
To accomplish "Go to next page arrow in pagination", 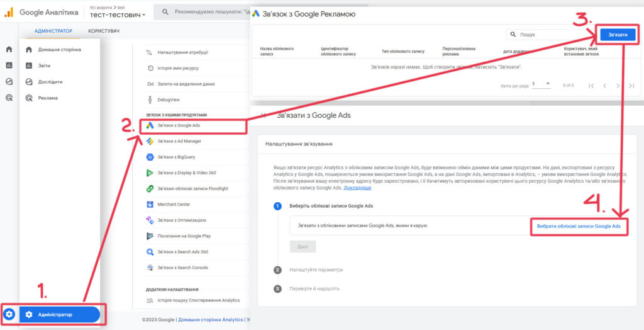I will (x=619, y=85).
